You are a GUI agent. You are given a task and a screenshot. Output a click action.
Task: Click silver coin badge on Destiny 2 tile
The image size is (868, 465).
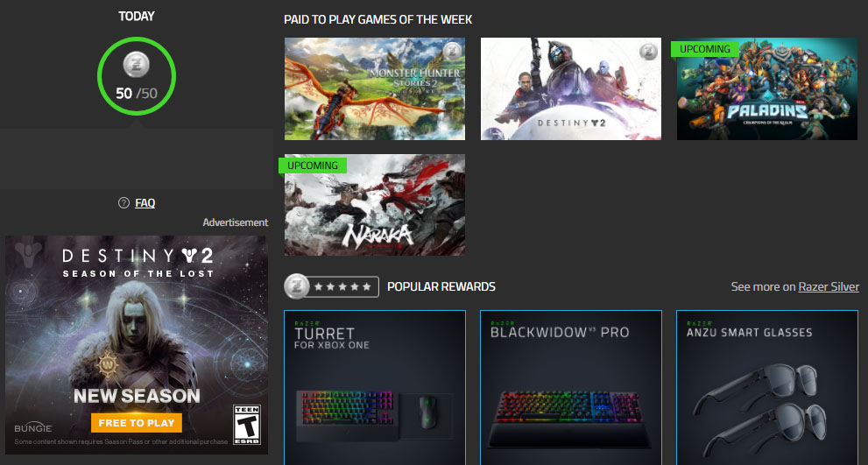click(648, 52)
